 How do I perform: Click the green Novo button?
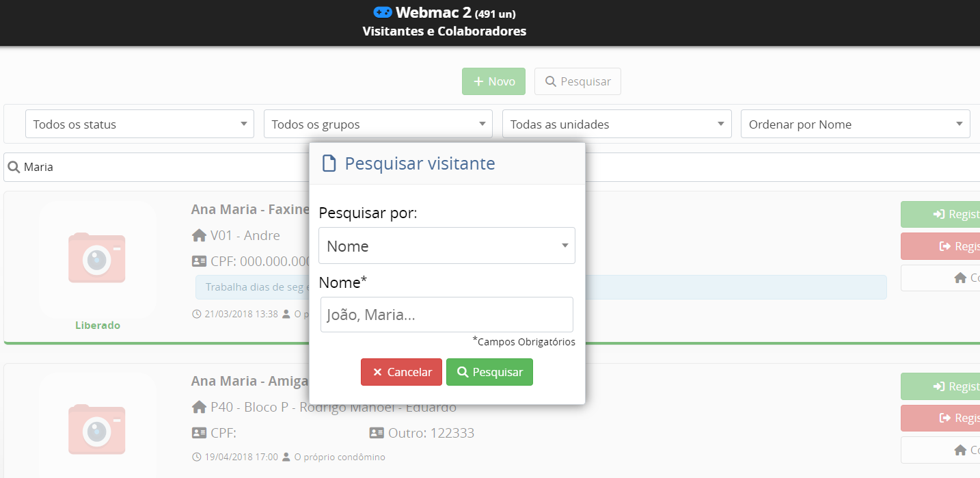[493, 81]
